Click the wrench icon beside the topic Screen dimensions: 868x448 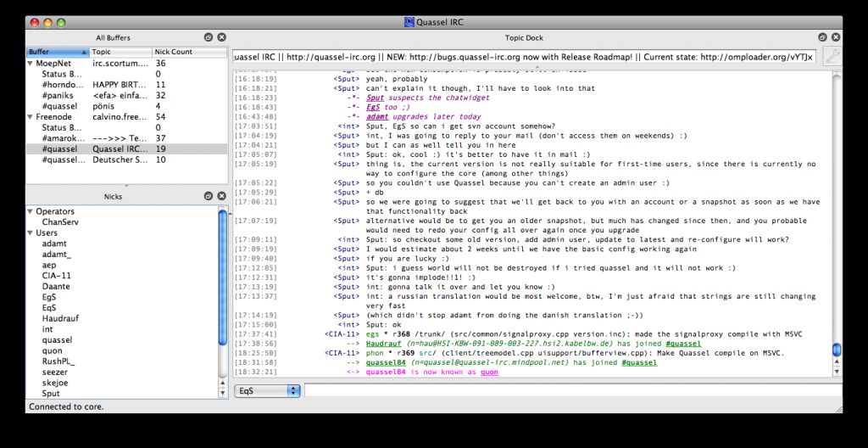pyautogui.click(x=832, y=57)
